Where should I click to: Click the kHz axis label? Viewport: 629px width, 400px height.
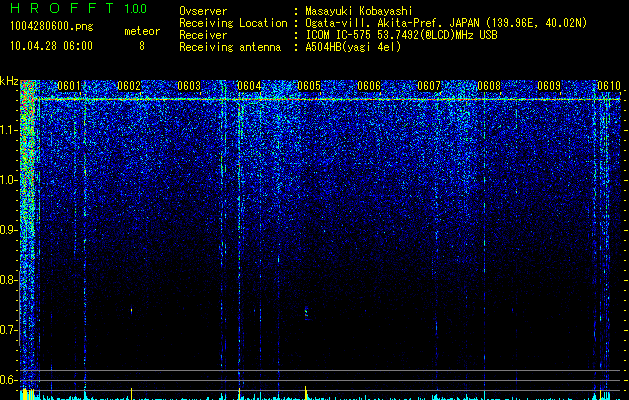point(9,81)
